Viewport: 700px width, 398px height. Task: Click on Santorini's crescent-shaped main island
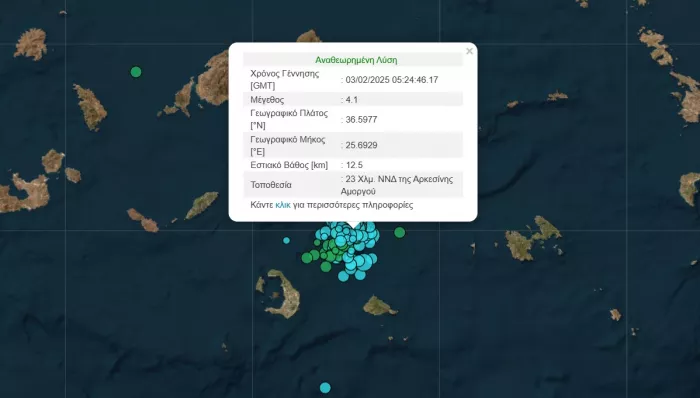tap(287, 294)
